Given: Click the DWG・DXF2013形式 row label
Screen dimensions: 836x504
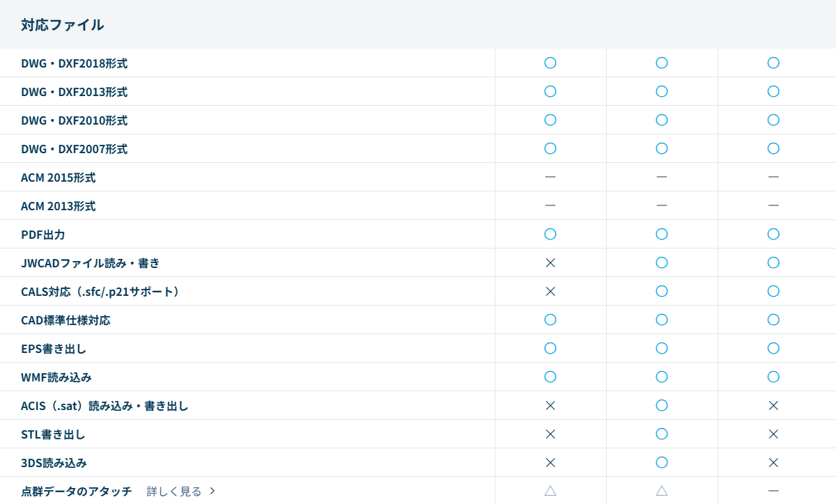Looking at the screenshot, I should click(74, 92).
